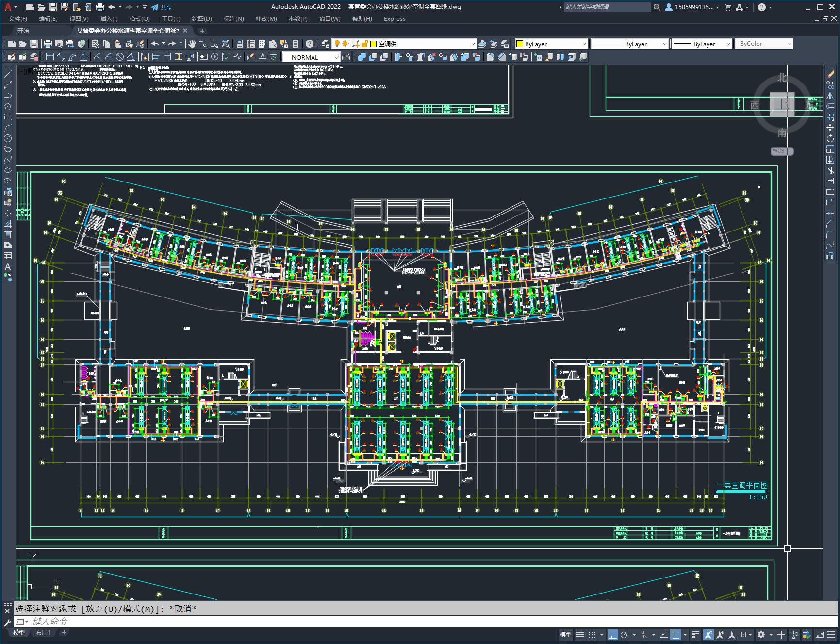Open the Properties palette icon

239,44
